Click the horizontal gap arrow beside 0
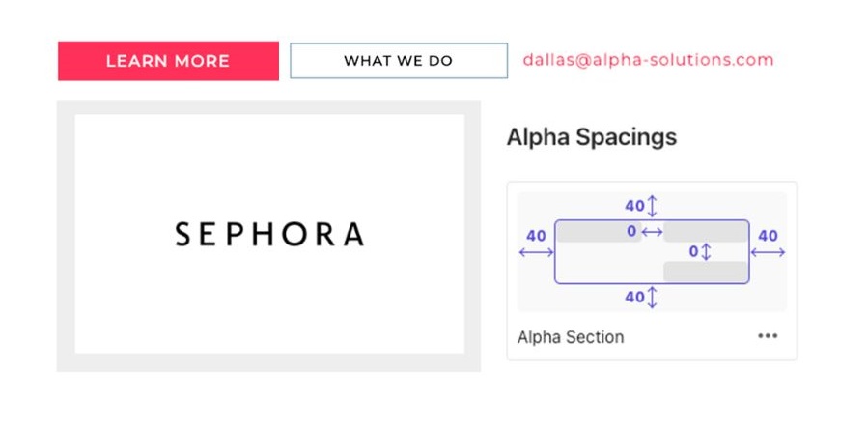The height and width of the screenshot is (430, 868). (x=652, y=232)
